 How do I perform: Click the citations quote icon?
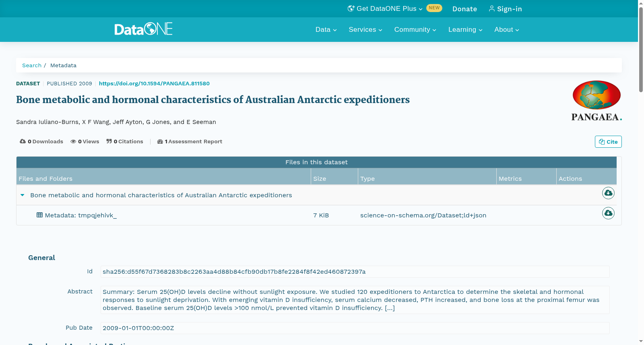109,141
